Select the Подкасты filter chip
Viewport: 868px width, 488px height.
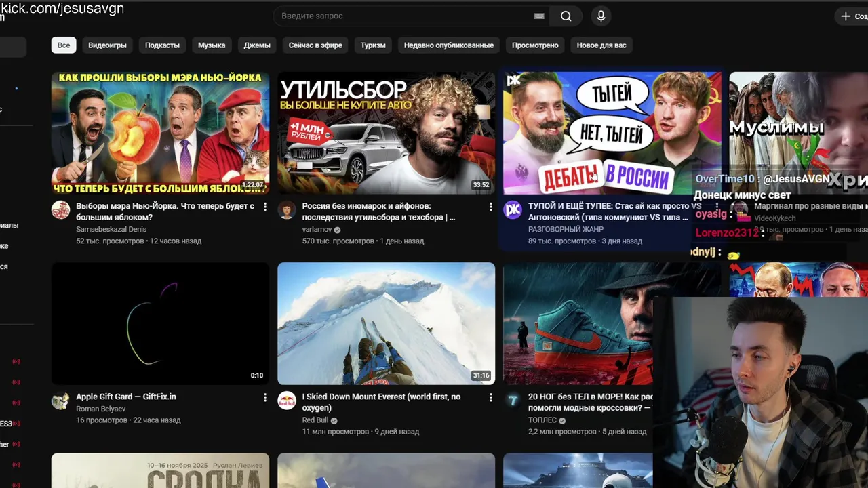(x=162, y=45)
